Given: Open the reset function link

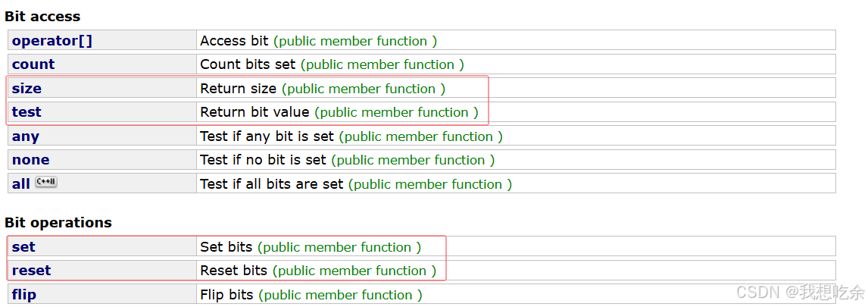Looking at the screenshot, I should tap(31, 271).
